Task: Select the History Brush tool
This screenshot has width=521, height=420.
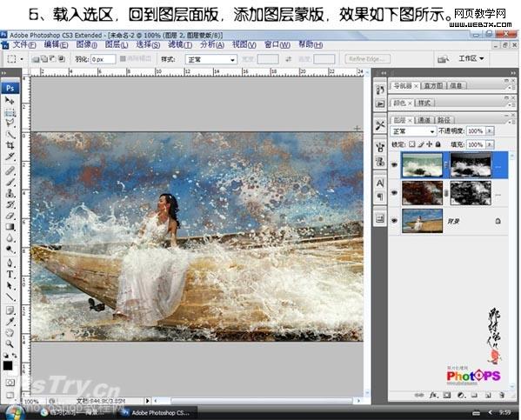Action: pyautogui.click(x=10, y=204)
